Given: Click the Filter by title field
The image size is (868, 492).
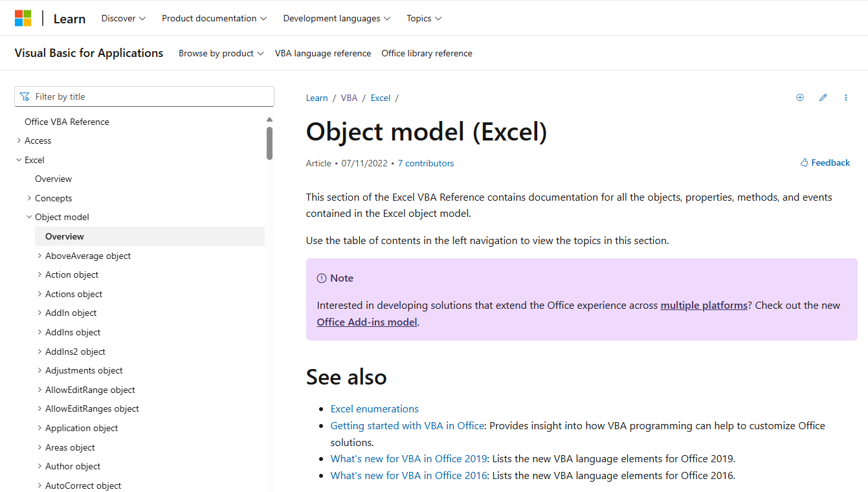Looking at the screenshot, I should [144, 96].
